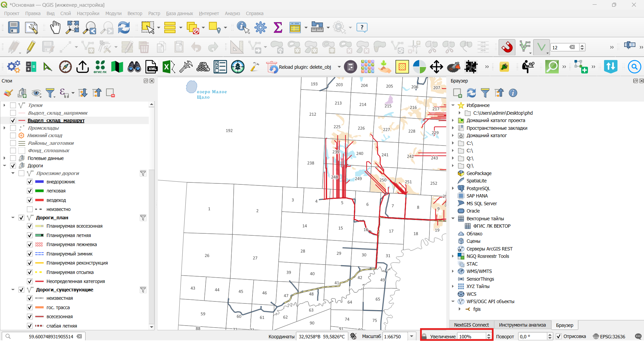The height and width of the screenshot is (341, 644).
Task: Open the Statistical Summary sigma icon
Action: (x=278, y=27)
